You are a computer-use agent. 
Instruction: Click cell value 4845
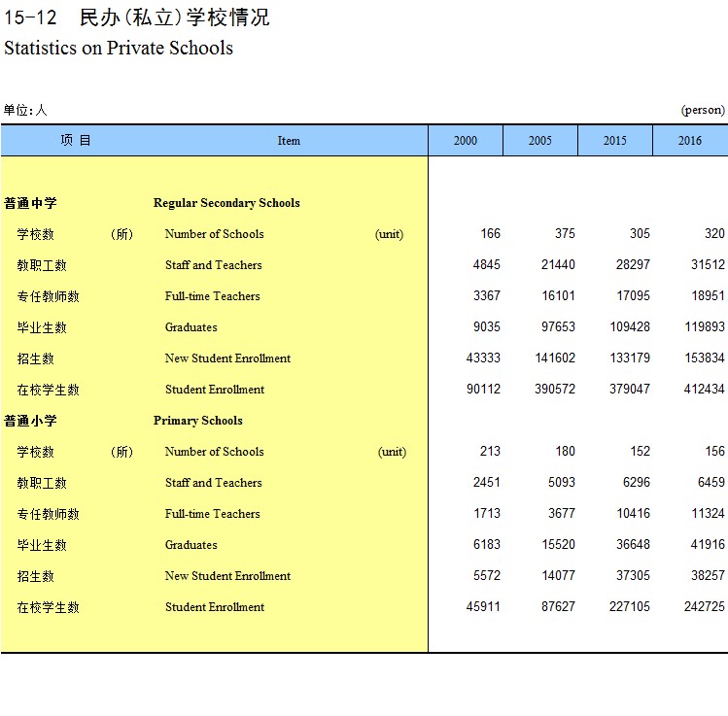coord(487,264)
